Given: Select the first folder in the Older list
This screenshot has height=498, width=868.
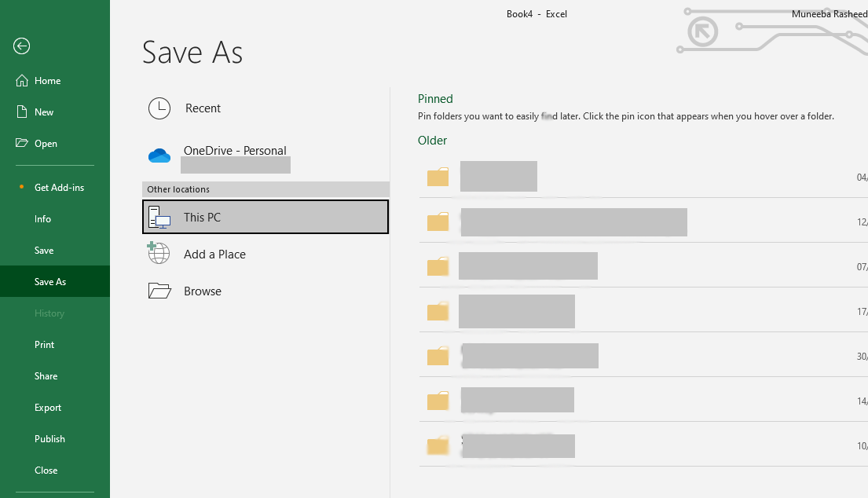Looking at the screenshot, I should pyautogui.click(x=498, y=177).
